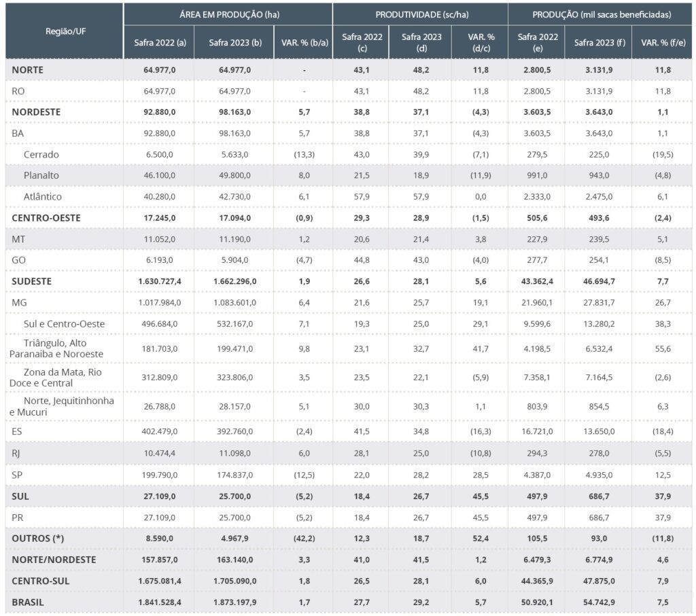The image size is (696, 616).
Task: Select the NORTE region row label
Action: (30, 69)
